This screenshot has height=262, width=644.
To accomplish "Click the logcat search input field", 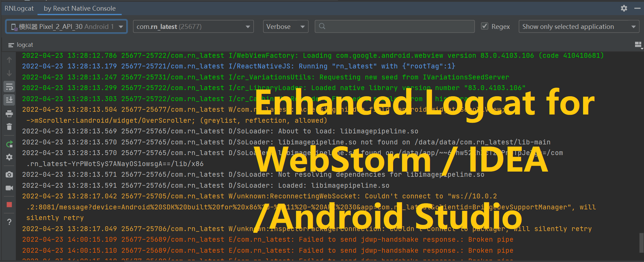I will (x=394, y=26).
